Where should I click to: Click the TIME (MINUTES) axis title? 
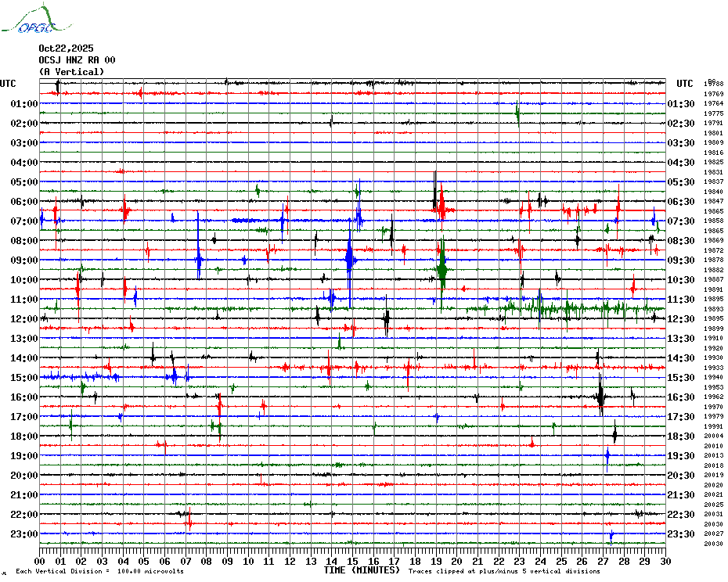[x=362, y=570]
